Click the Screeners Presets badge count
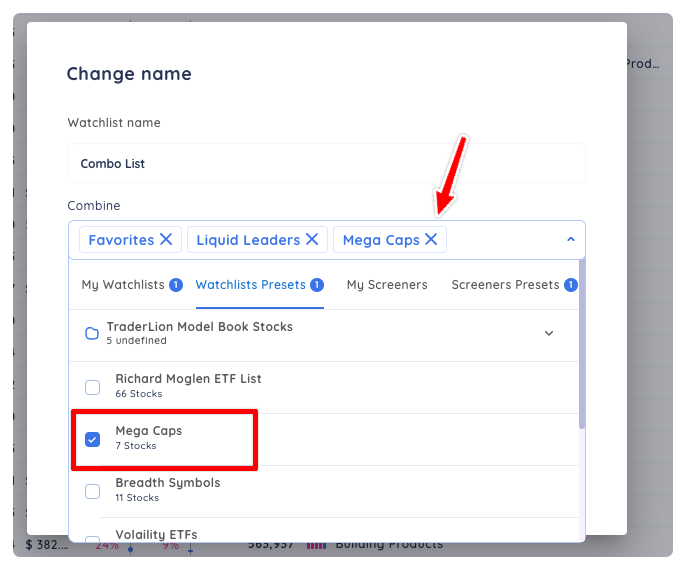The height and width of the screenshot is (570, 686). click(570, 285)
